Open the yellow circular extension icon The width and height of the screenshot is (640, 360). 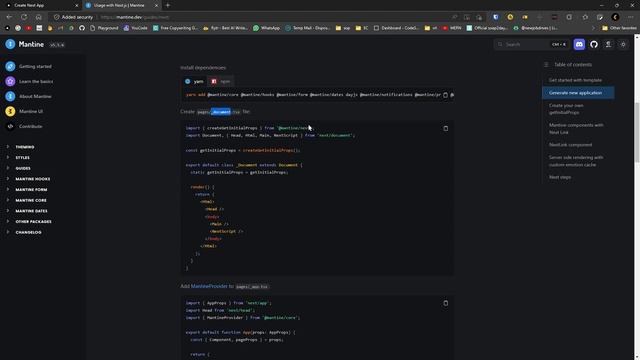click(x=510, y=17)
